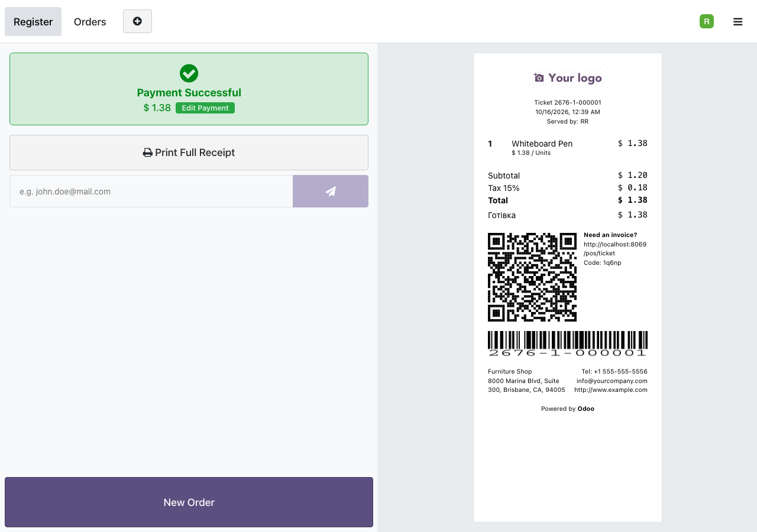Add a new order with the plus icon
Viewport: 757px width, 532px height.
point(137,21)
